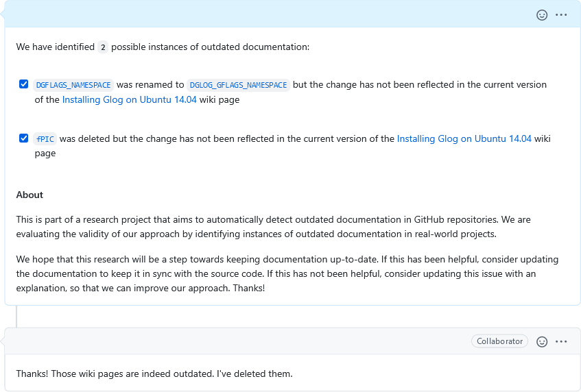Open three-dot options menu of Collaborator comment

[x=561, y=341]
